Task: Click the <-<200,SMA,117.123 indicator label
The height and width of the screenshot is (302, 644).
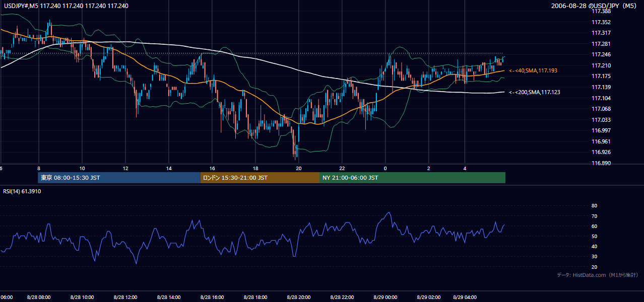Action: coord(534,92)
